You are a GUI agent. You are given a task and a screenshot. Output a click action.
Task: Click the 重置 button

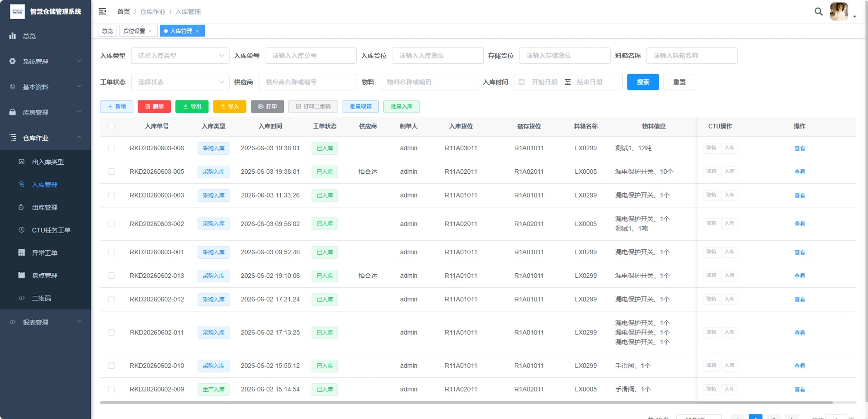679,82
